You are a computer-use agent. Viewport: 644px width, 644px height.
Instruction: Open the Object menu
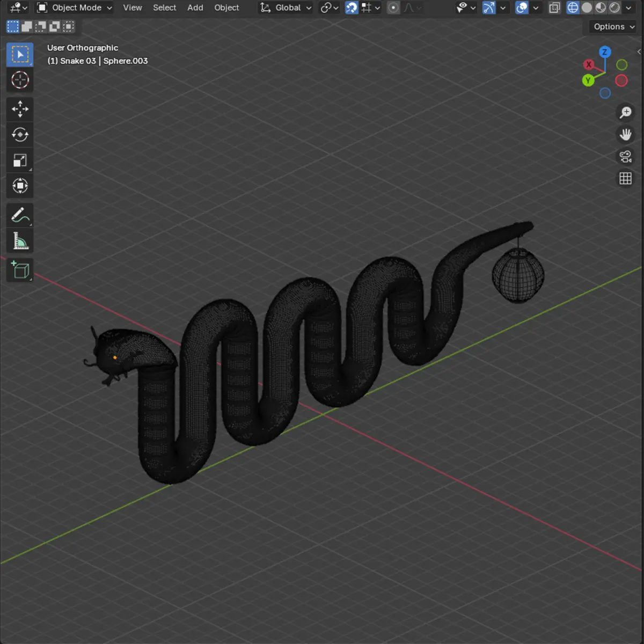[x=226, y=8]
